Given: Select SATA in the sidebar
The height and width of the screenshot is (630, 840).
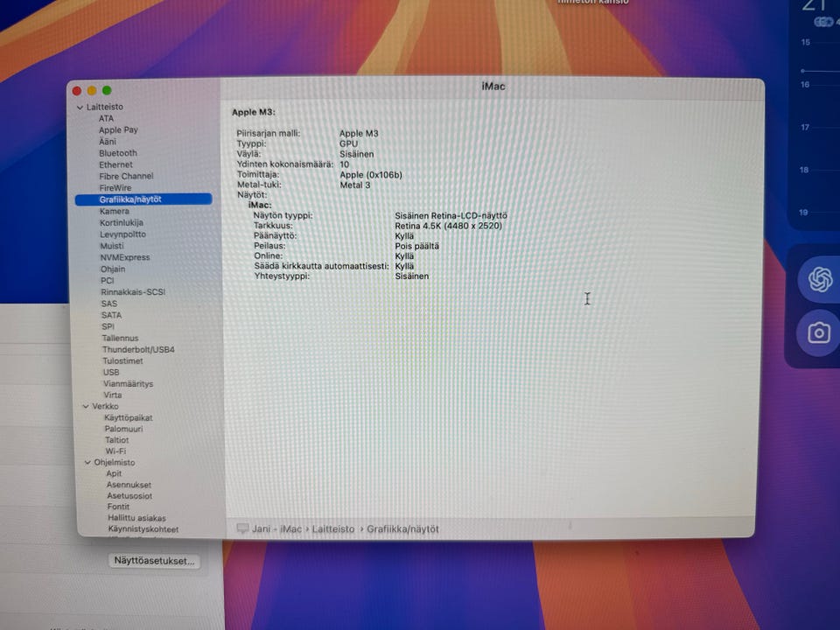Looking at the screenshot, I should coord(111,315).
